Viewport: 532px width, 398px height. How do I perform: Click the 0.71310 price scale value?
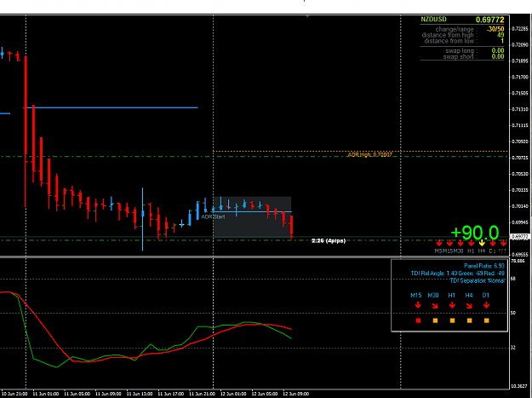[520, 109]
